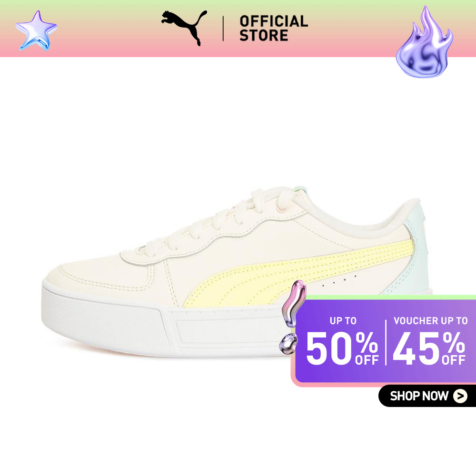Click the Puma leaping cat logo

coord(184,28)
